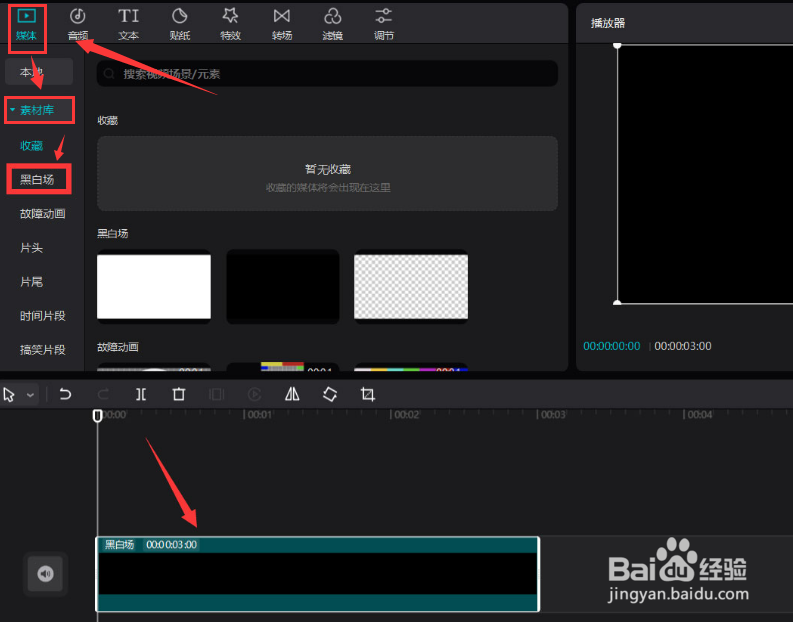
Task: Click the delete trash icon
Action: point(179,394)
